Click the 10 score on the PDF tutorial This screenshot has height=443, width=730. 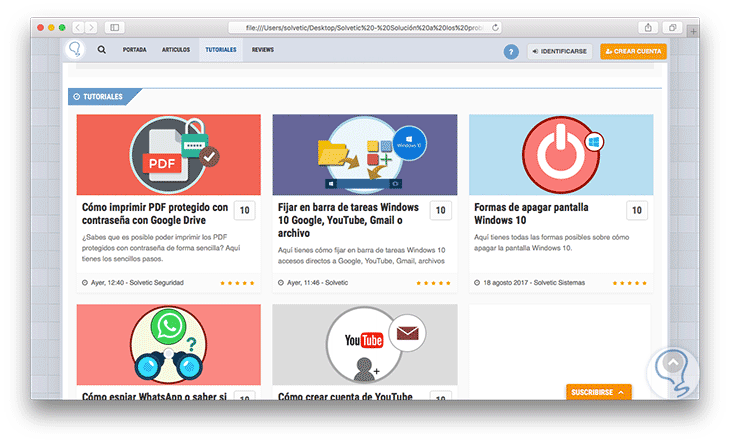[x=244, y=210]
